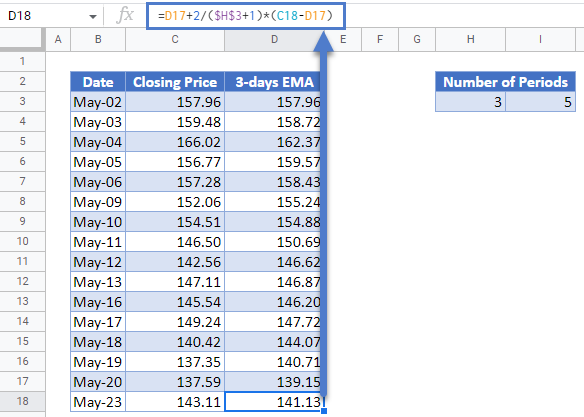The height and width of the screenshot is (417, 584).
Task: Select the May-03 date cell
Action: coord(98,122)
